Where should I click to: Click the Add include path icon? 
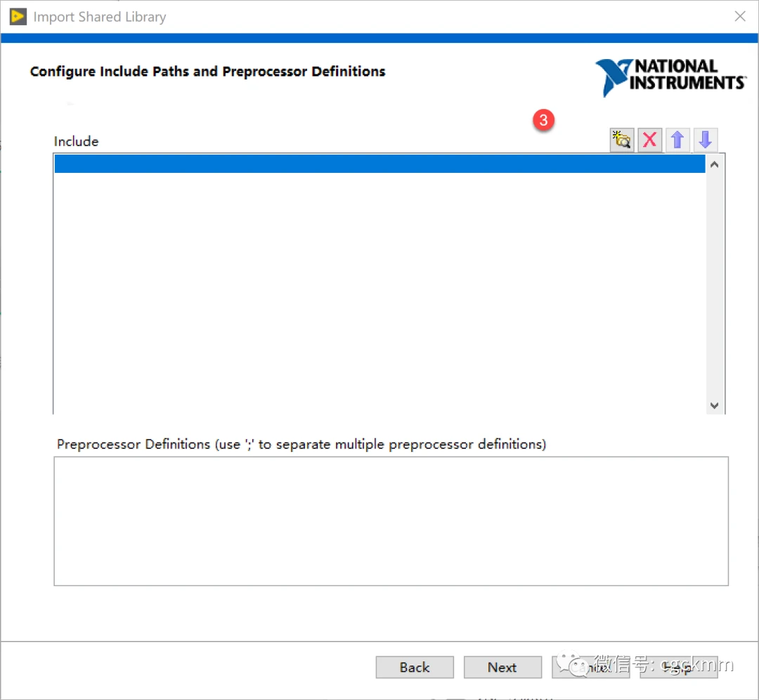click(x=622, y=140)
